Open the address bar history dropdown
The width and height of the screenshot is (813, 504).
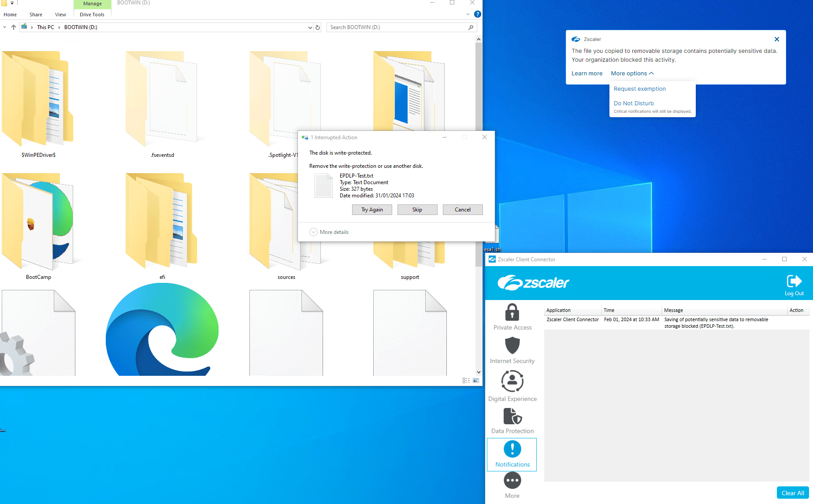point(310,27)
